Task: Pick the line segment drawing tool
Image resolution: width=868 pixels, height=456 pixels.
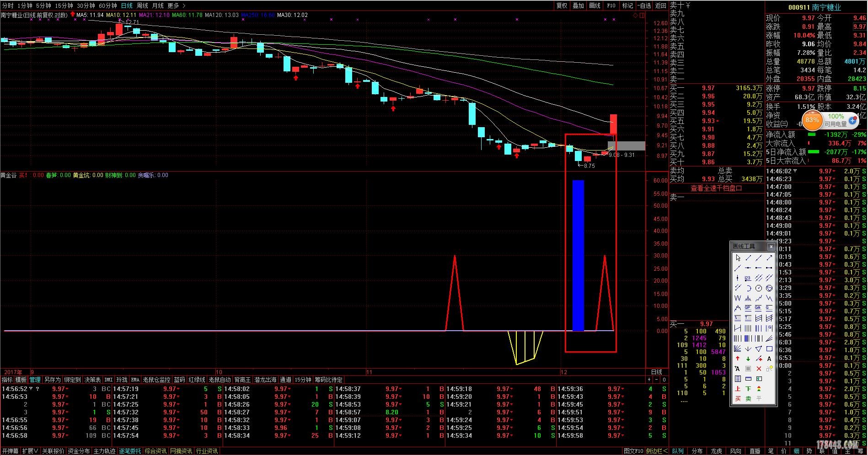Action: [748, 258]
